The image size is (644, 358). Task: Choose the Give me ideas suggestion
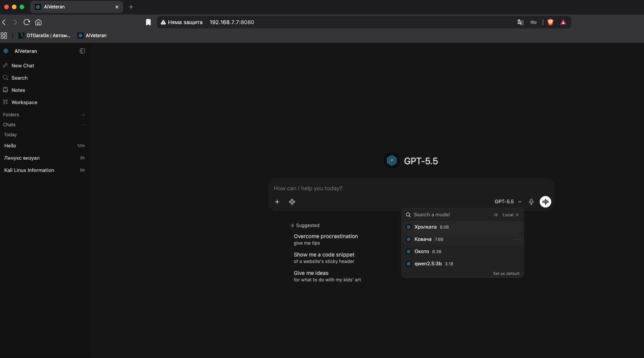[x=327, y=276]
